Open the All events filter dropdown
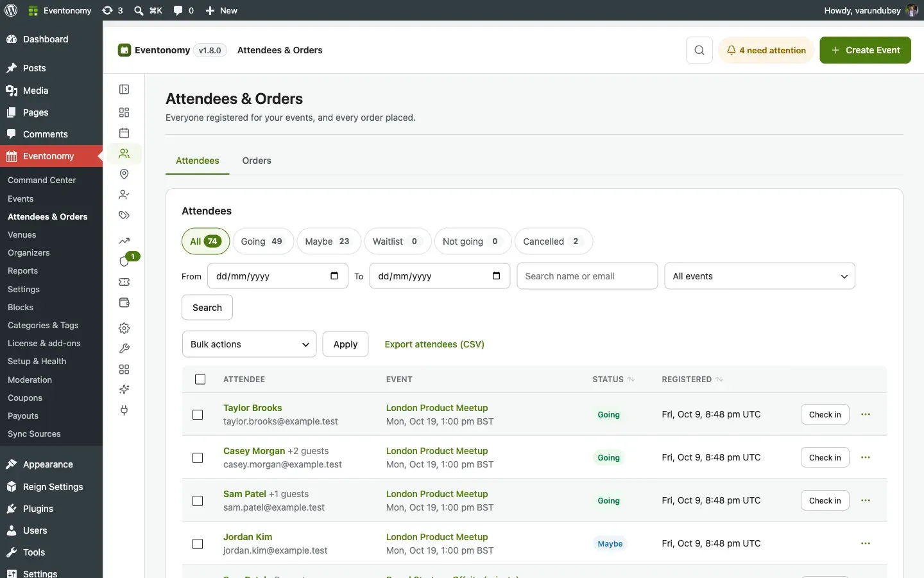924x578 pixels. pos(760,276)
